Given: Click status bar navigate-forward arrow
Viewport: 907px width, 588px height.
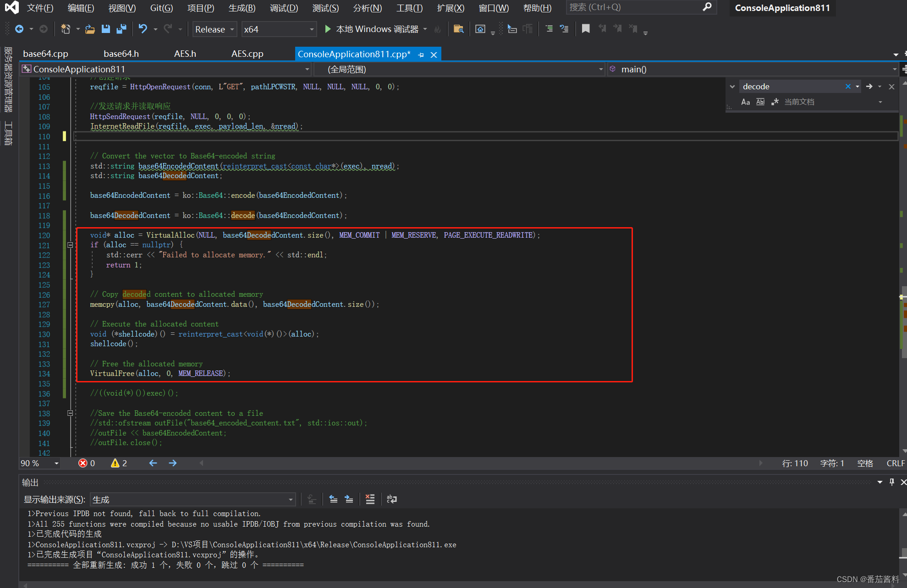Looking at the screenshot, I should click(x=173, y=463).
